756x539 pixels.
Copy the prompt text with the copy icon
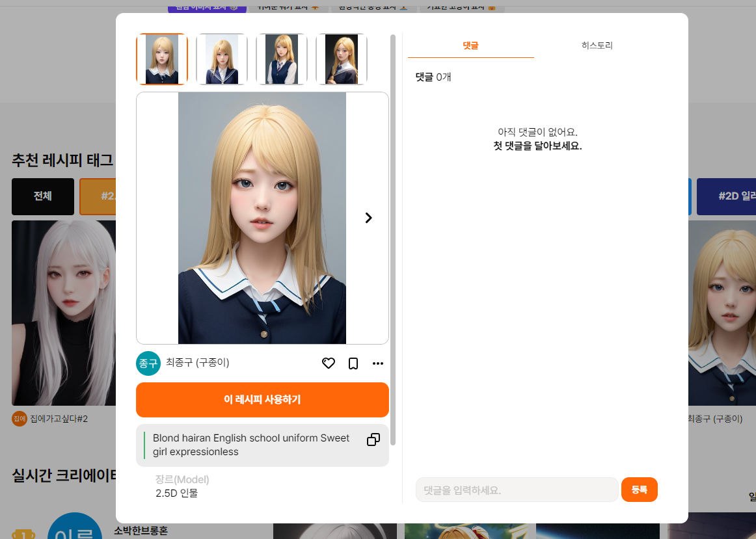pos(373,440)
